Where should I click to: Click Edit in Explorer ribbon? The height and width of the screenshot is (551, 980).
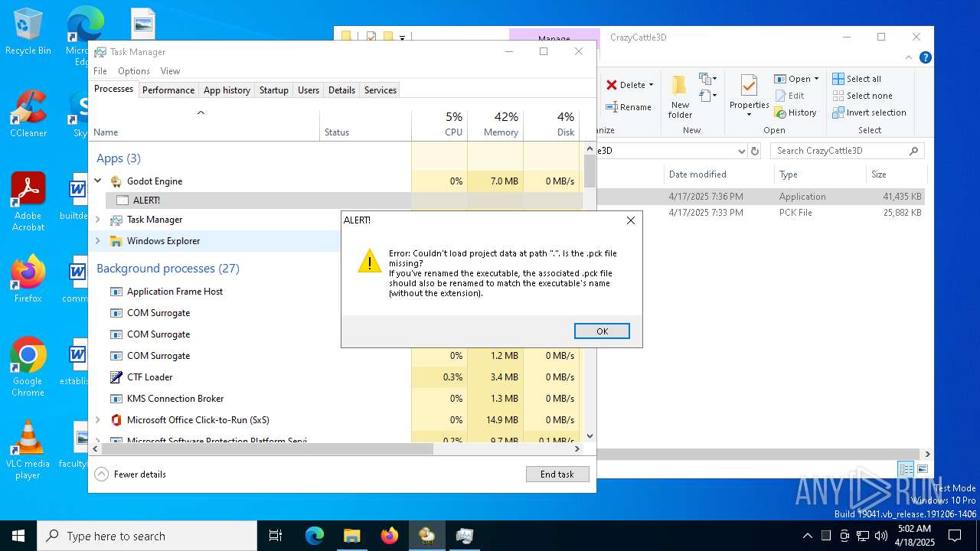click(x=790, y=96)
